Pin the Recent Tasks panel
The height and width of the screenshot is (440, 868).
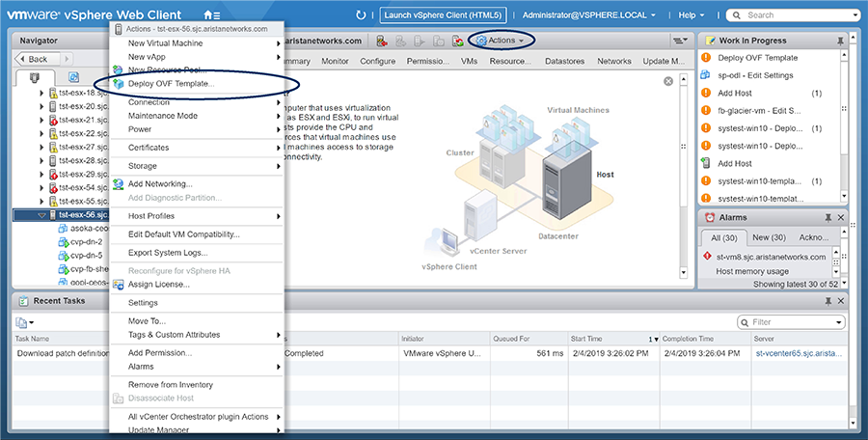click(x=828, y=301)
